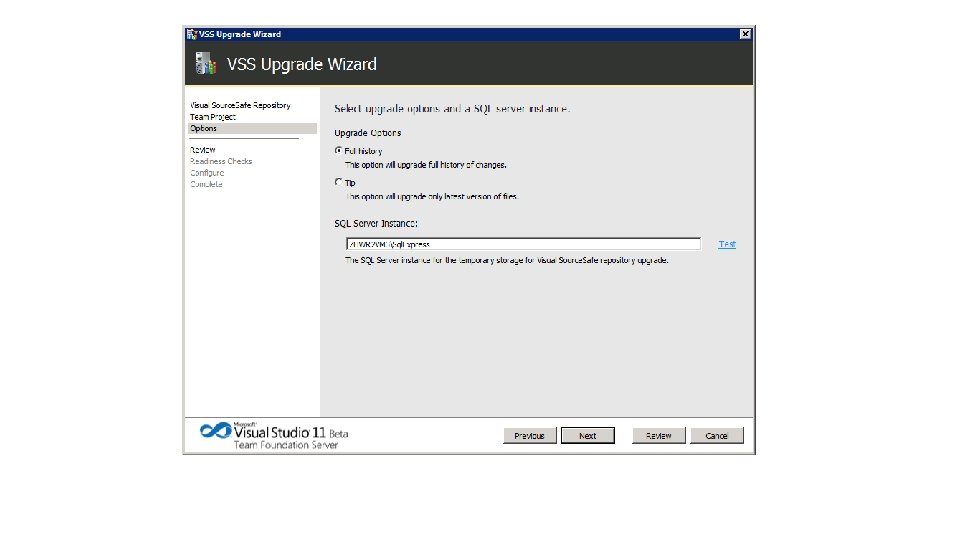960x540 pixels.
Task: Click the 'SQL Server Instance:' label
Action: pos(376,224)
